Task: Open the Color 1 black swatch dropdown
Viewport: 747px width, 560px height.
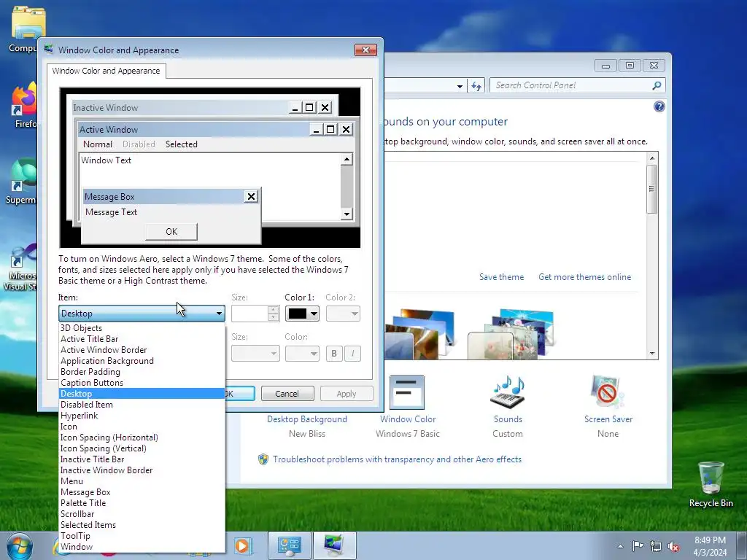Action: click(302, 314)
